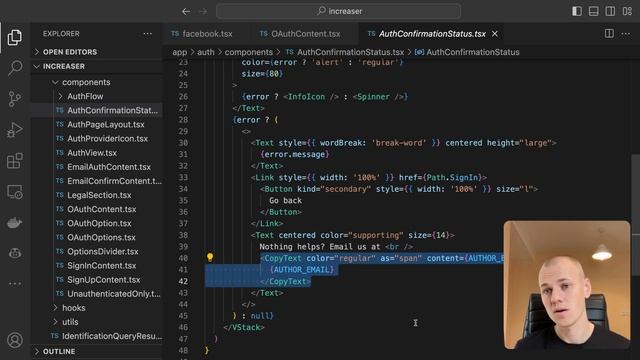Viewport: 640px width, 360px height.
Task: Open Customize Layout icon
Action: pos(627,11)
